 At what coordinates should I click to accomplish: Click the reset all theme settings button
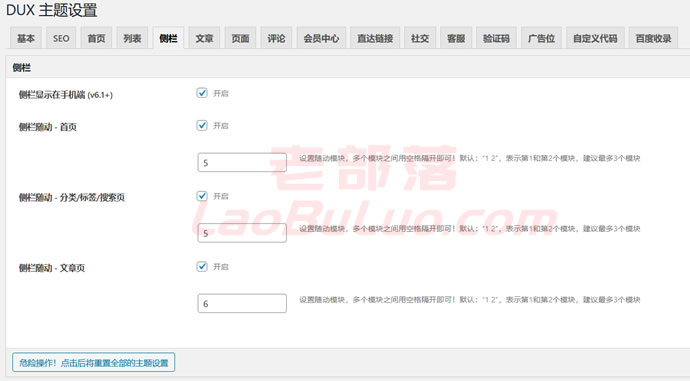pyautogui.click(x=94, y=363)
